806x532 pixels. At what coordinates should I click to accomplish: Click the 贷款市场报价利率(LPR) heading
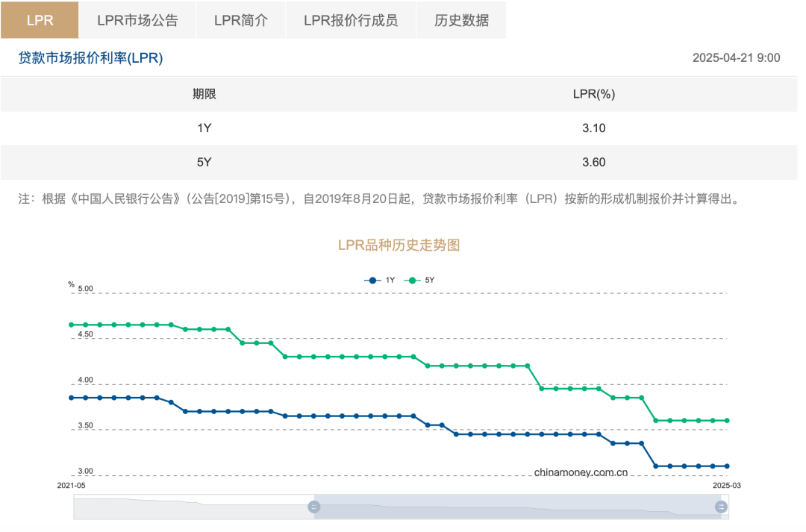(x=90, y=58)
